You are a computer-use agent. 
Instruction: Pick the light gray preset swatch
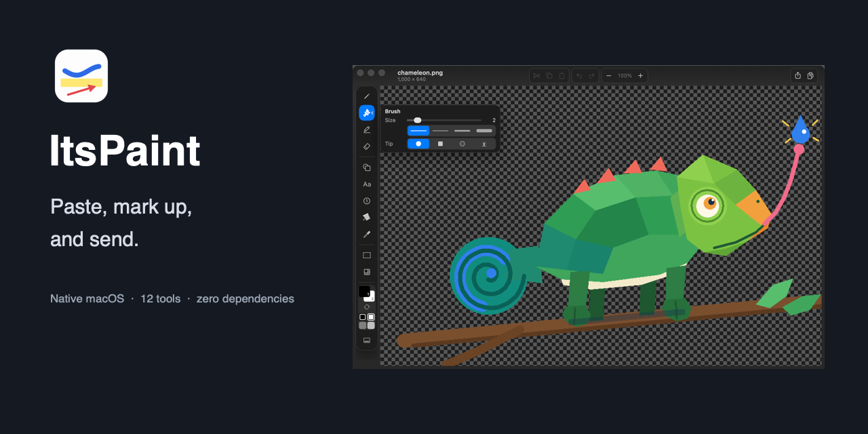click(371, 325)
